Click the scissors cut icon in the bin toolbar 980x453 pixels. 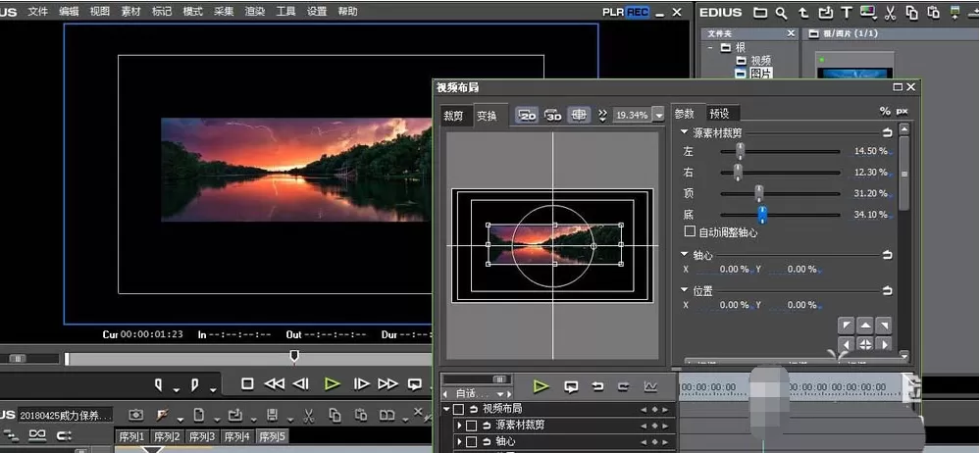click(x=890, y=13)
